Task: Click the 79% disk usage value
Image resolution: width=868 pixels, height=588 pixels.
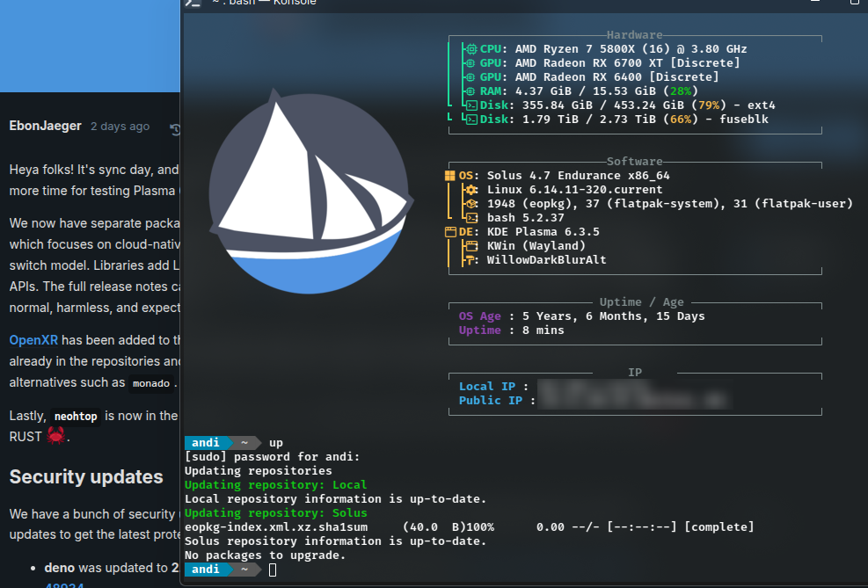Action: tap(709, 105)
